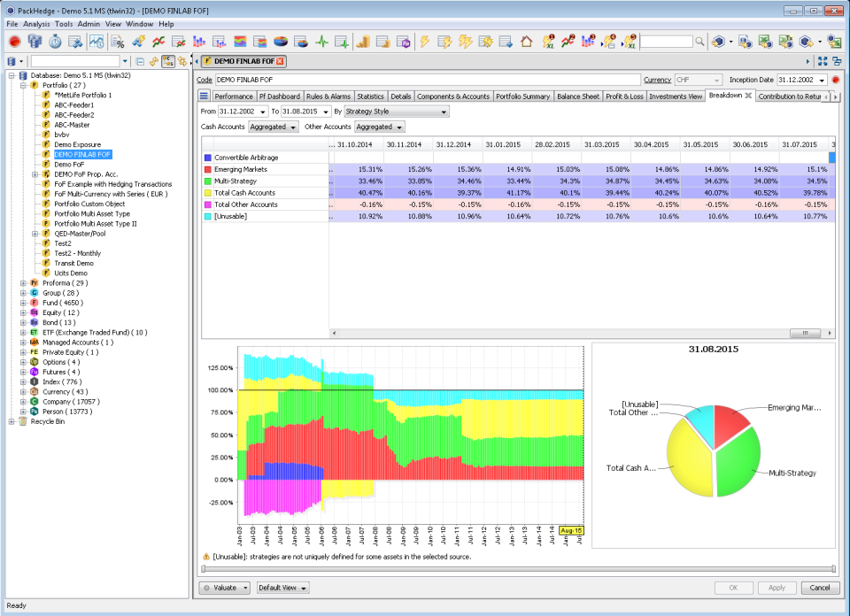Click the hamburger menu icon beside Performance tab
This screenshot has height=616, width=850.
pos(204,96)
